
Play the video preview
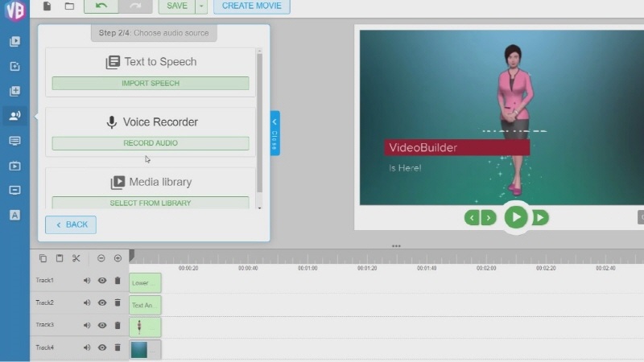tap(516, 217)
